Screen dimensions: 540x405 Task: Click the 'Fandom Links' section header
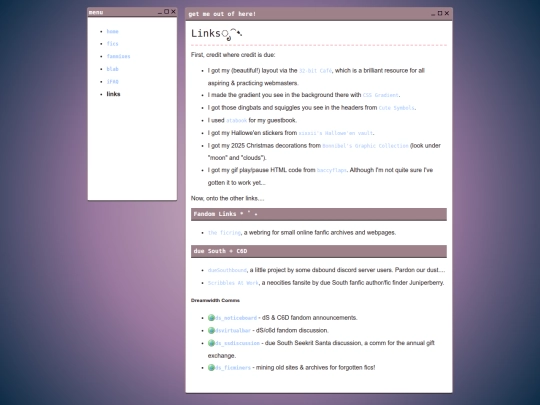tap(319, 214)
